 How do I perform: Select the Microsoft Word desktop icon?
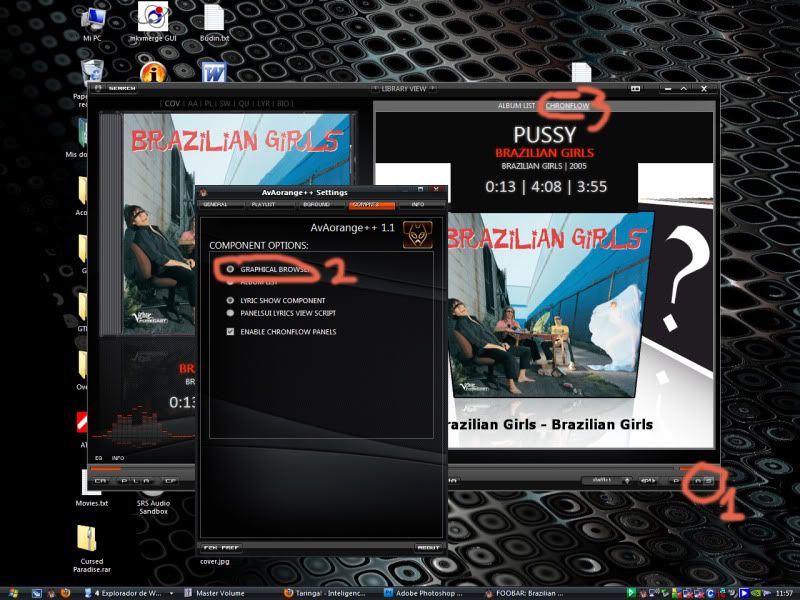point(214,72)
